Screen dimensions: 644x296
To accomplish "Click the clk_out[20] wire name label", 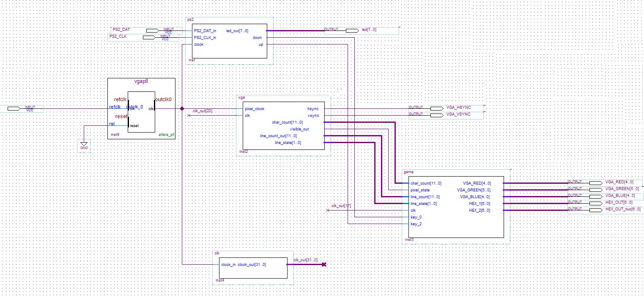I will (203, 111).
